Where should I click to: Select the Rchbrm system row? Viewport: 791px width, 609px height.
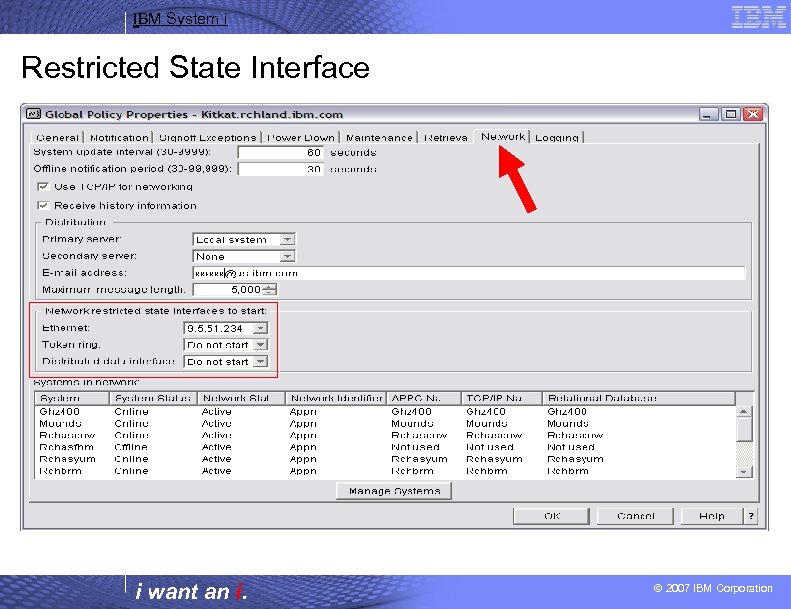(385, 471)
